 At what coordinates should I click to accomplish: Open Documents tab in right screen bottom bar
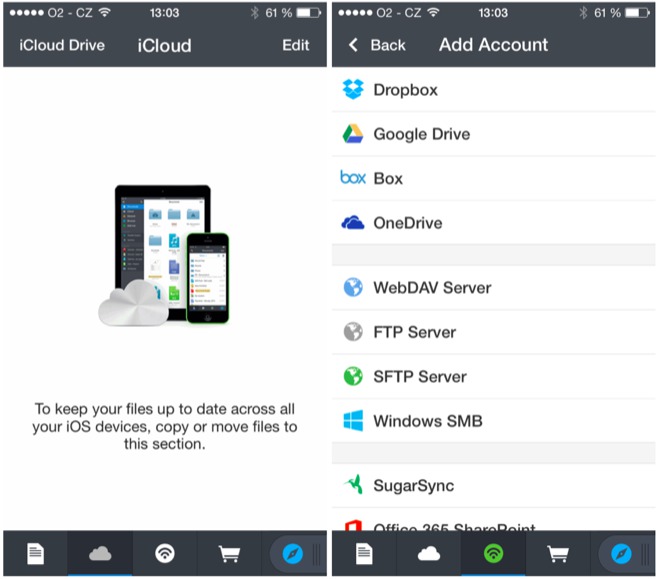pyautogui.click(x=364, y=553)
